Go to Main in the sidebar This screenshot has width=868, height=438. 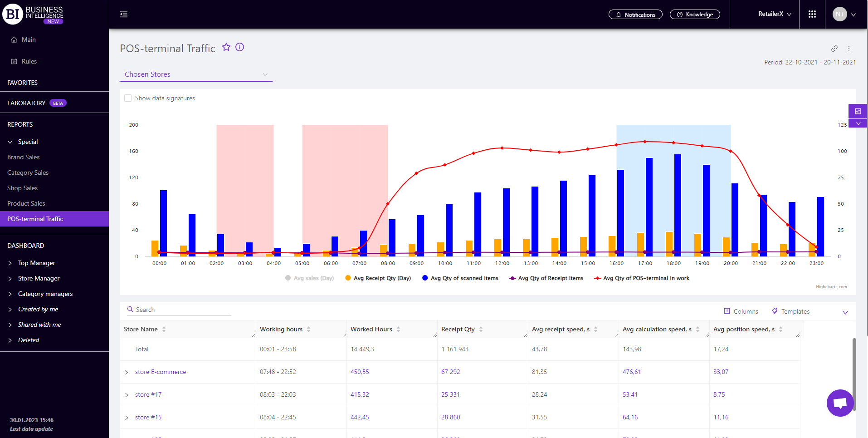click(x=29, y=39)
